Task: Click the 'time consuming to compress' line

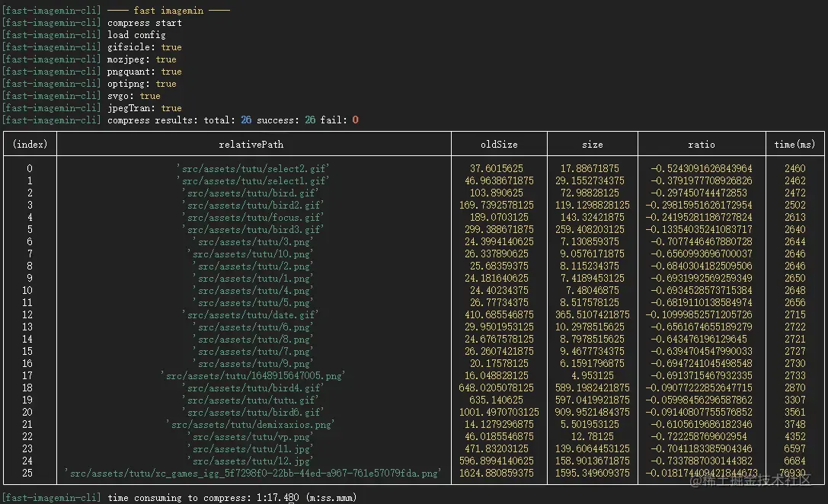Action: pos(232,497)
